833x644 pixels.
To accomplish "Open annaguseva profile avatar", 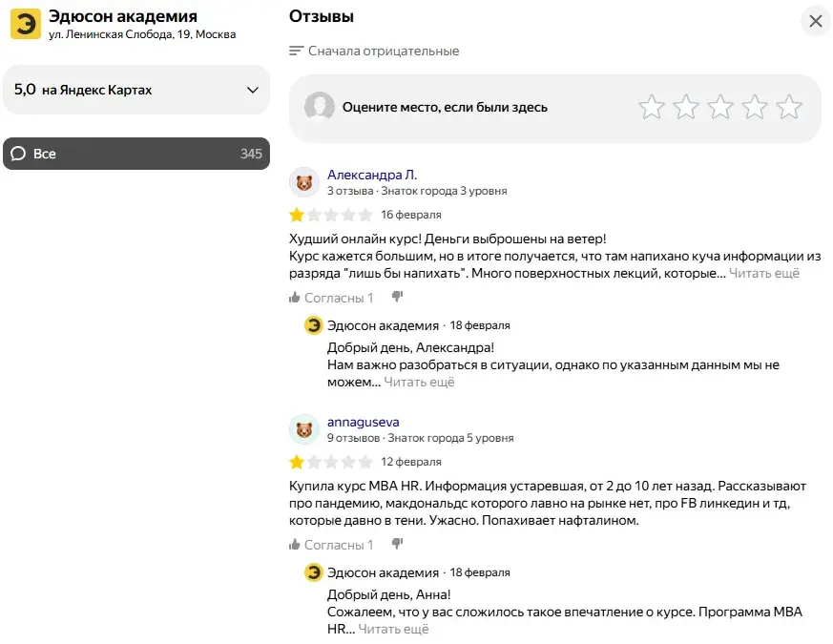I will [303, 429].
